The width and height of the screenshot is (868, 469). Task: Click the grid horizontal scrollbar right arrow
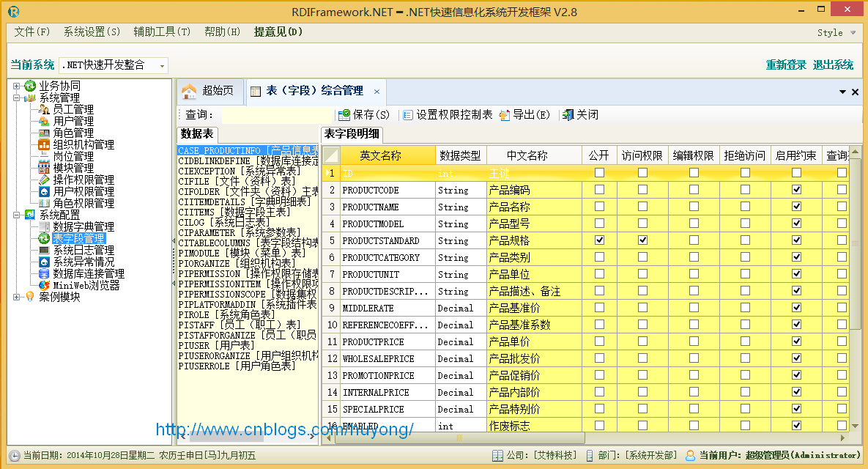843,437
